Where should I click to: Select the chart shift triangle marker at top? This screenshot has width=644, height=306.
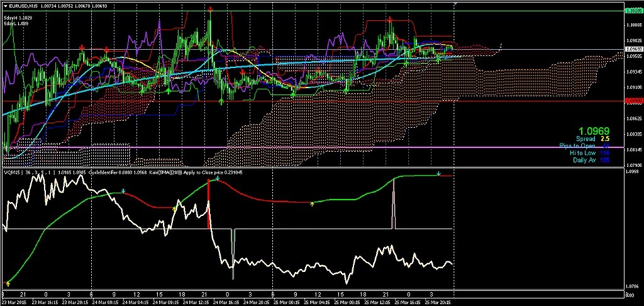point(455,3)
